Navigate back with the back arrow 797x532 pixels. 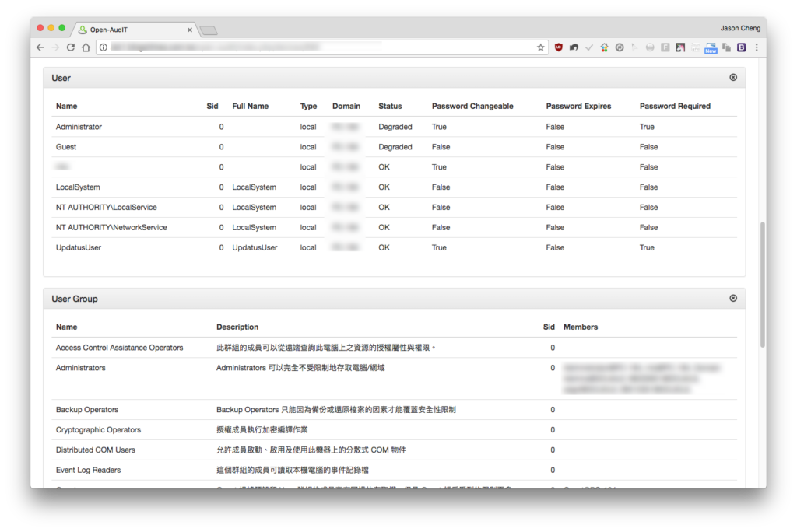coord(40,47)
